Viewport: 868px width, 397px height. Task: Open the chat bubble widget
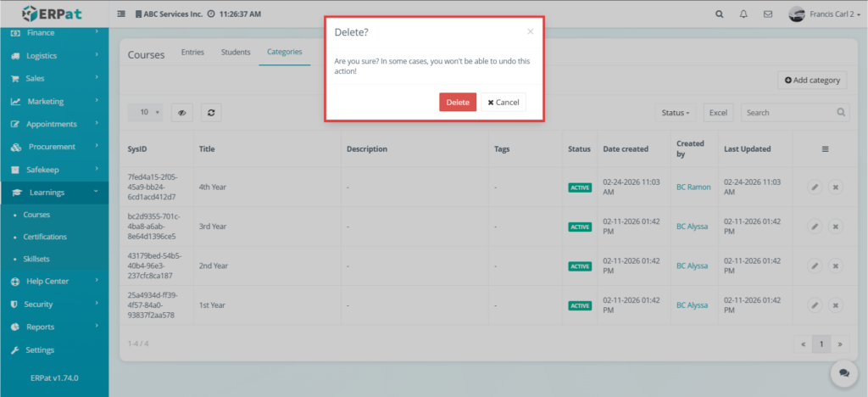click(x=843, y=372)
